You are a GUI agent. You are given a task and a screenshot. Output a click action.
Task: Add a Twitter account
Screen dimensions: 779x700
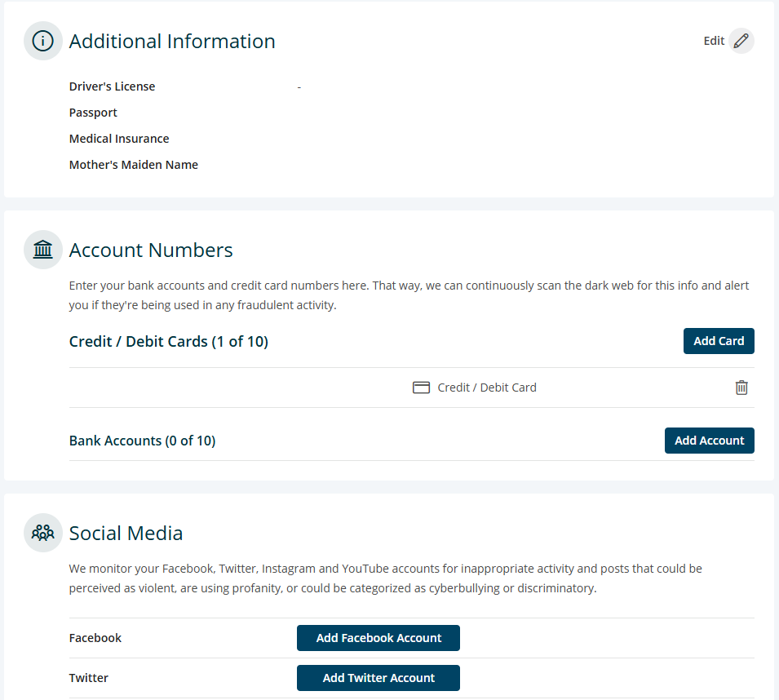point(378,677)
